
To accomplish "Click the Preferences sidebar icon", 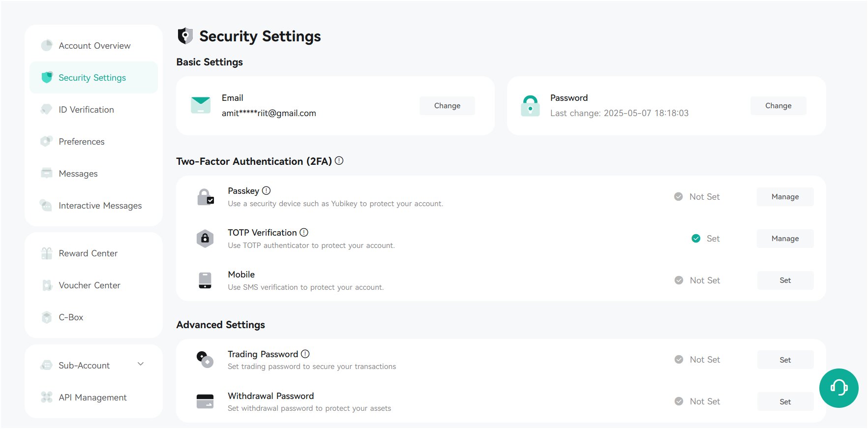I will click(x=46, y=141).
